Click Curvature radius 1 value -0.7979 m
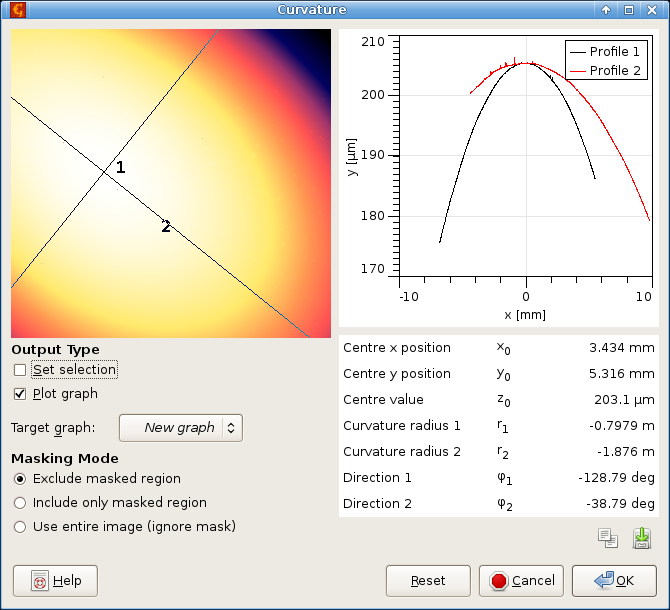Viewport: 670px width, 610px height. pos(622,425)
